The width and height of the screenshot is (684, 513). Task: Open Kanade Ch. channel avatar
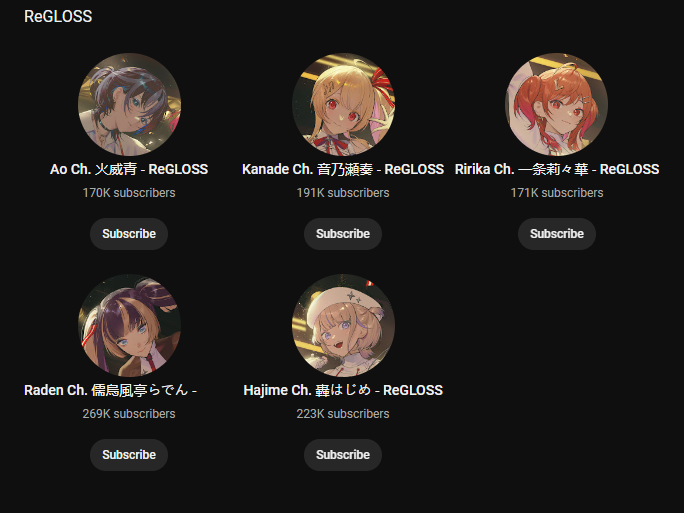[x=343, y=104]
